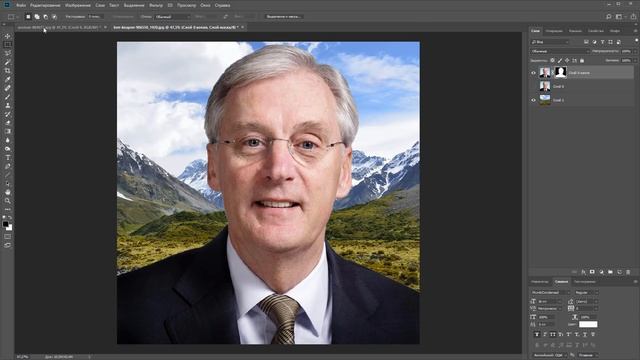Screen dimensions: 640x360
Task: Open the search icon in options bar
Action: pos(609,17)
